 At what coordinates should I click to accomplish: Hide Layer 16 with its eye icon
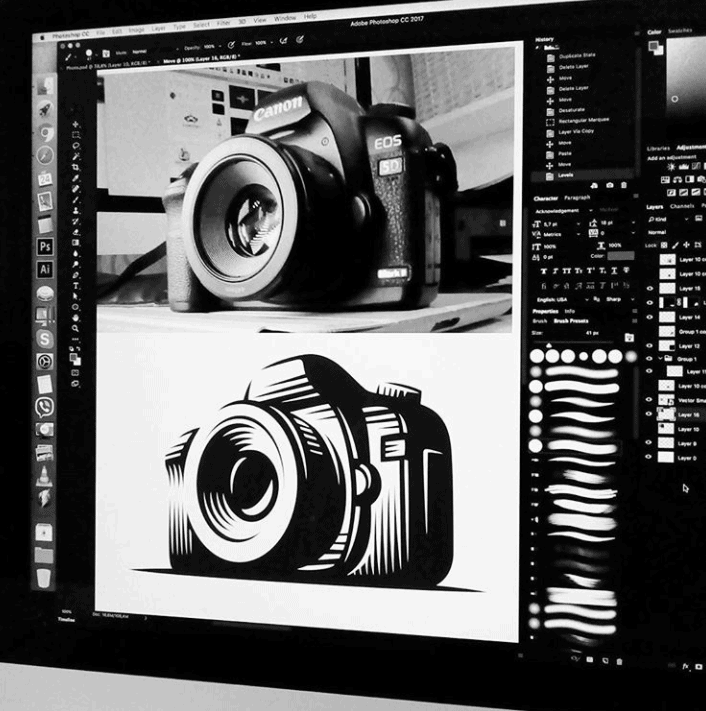[649, 414]
